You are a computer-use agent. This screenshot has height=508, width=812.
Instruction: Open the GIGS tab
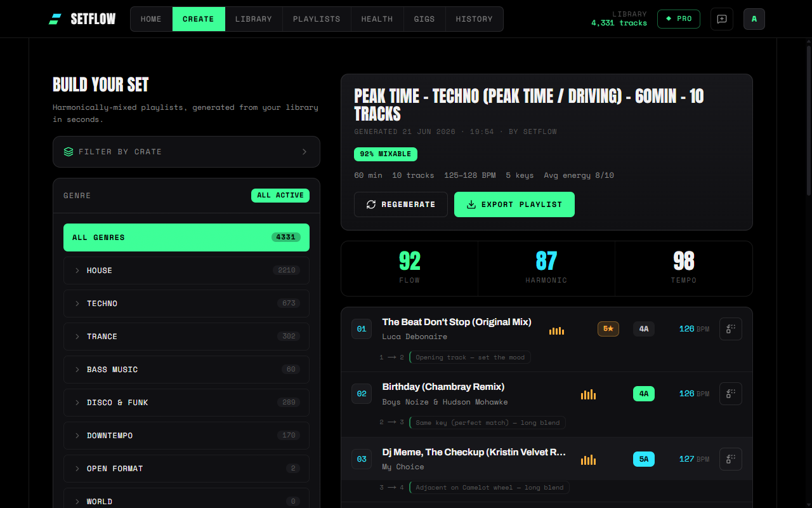coord(424,19)
